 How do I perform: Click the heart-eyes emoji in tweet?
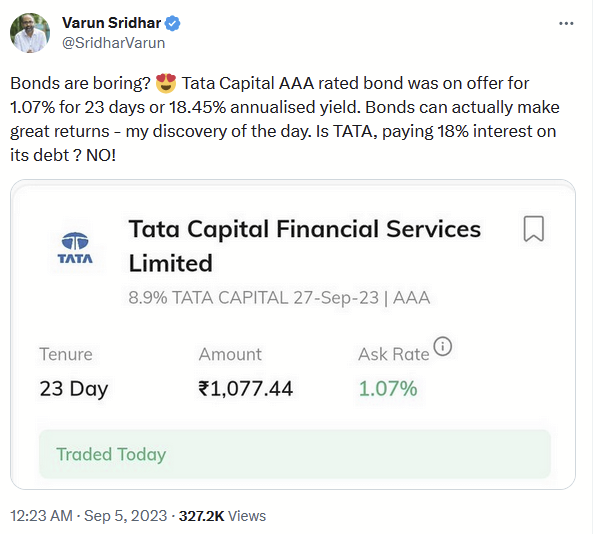[x=166, y=84]
